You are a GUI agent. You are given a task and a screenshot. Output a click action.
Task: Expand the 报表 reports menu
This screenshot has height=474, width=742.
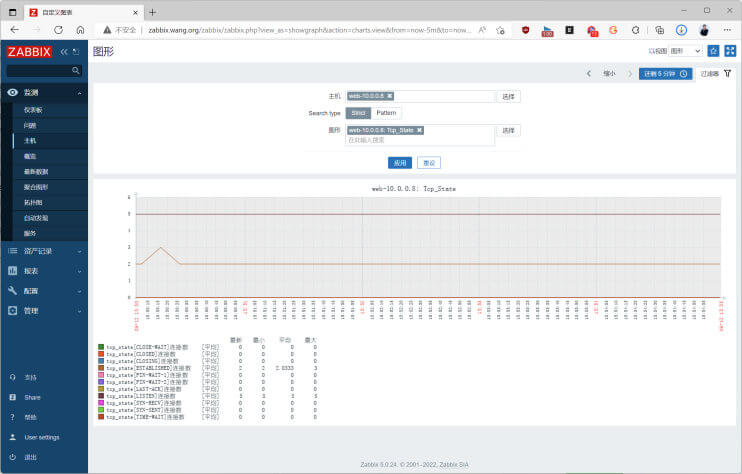44,271
